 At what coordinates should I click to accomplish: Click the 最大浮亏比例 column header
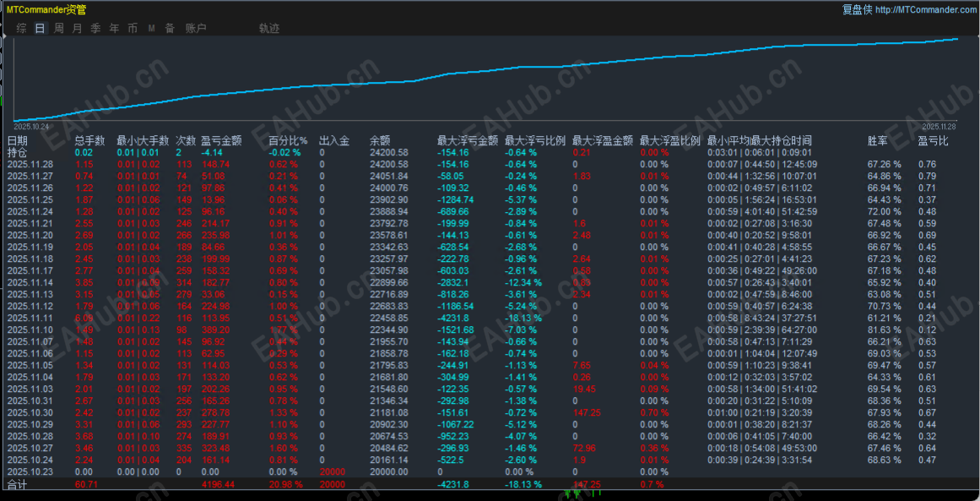(x=535, y=141)
